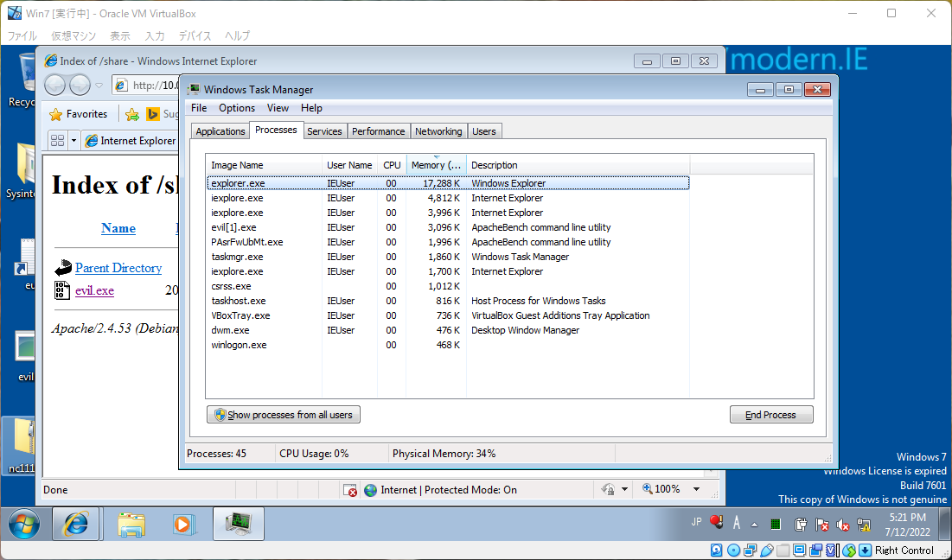This screenshot has height=560, width=952.
Task: Click Show processes from all users
Action: 284,415
